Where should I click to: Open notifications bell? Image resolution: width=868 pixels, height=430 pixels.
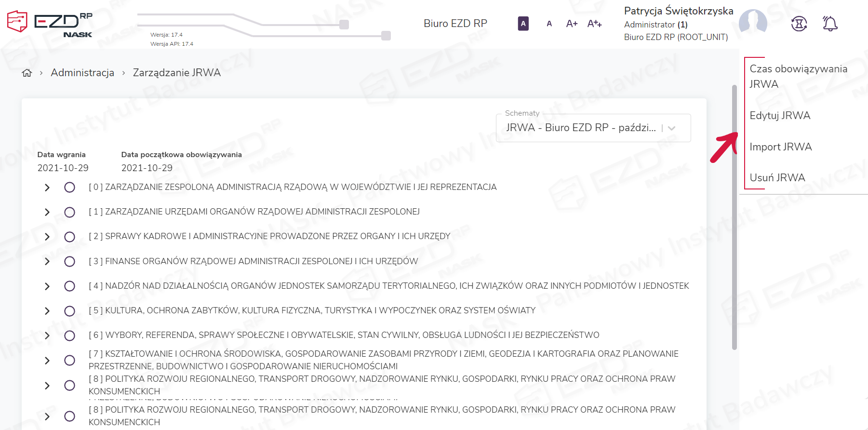(829, 24)
